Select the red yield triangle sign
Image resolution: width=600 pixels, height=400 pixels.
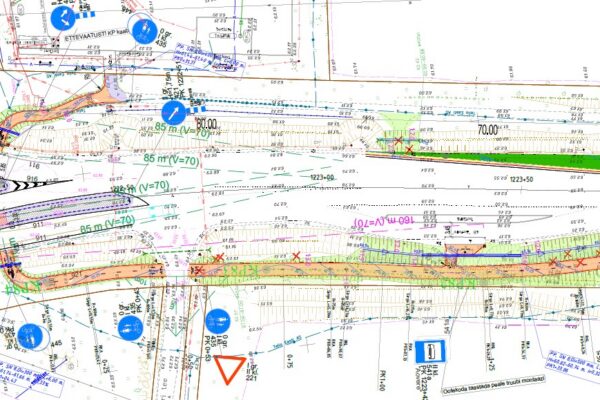coord(229,369)
